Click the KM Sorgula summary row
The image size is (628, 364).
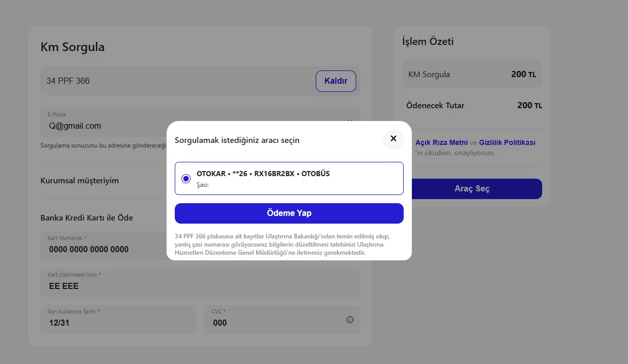[x=472, y=75]
